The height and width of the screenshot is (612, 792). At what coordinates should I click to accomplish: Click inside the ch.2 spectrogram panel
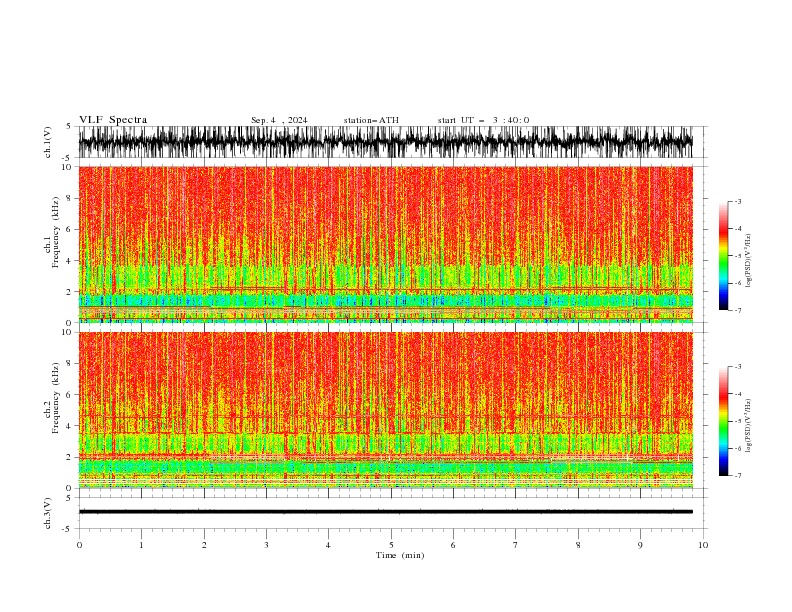coord(385,410)
